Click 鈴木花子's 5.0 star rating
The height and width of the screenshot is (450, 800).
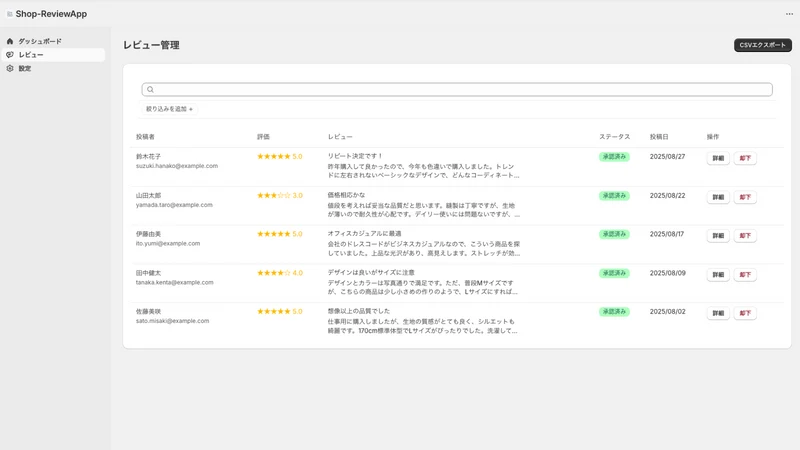[x=280, y=157]
